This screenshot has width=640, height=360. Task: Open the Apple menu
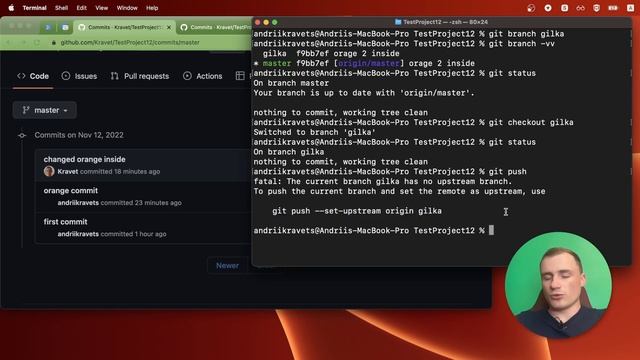pos(11,8)
